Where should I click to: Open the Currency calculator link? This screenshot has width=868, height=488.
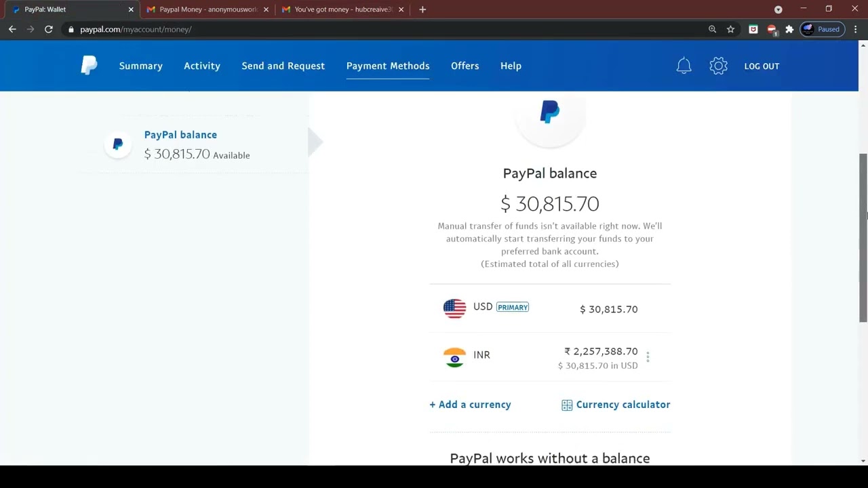click(623, 405)
